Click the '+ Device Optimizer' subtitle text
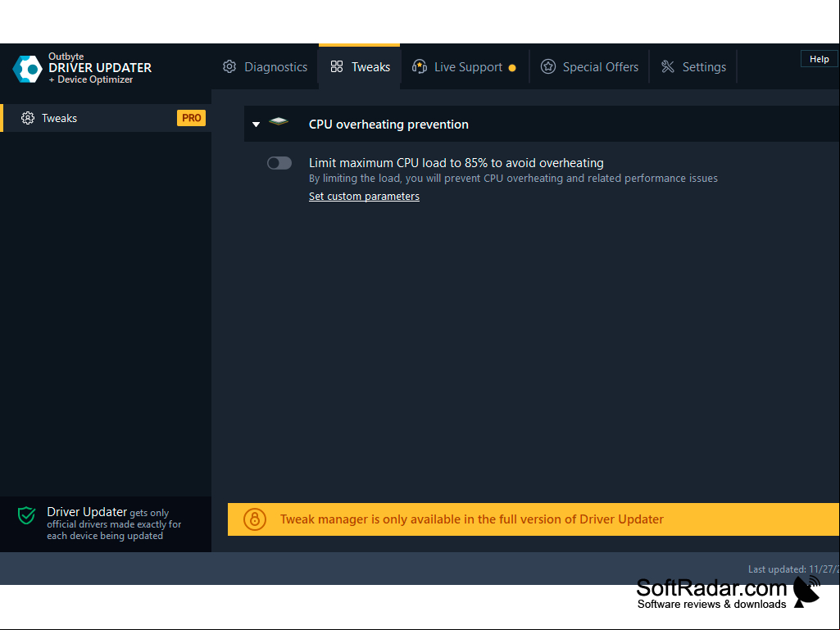Viewport: 840px width, 630px height. coord(90,79)
